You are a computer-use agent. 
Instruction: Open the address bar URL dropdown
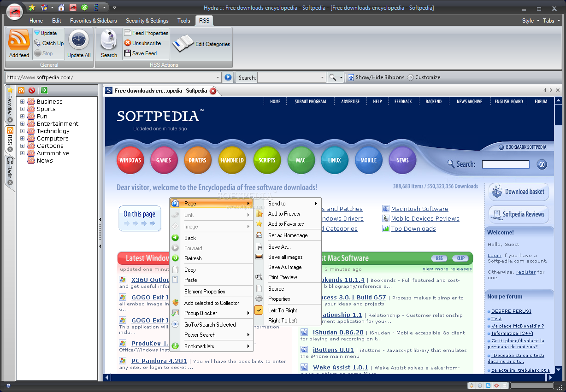click(218, 77)
